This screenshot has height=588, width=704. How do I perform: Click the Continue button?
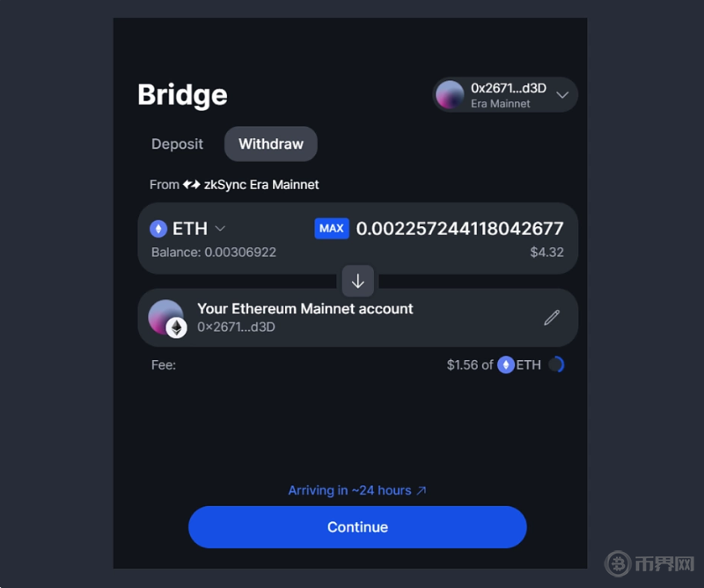click(357, 527)
